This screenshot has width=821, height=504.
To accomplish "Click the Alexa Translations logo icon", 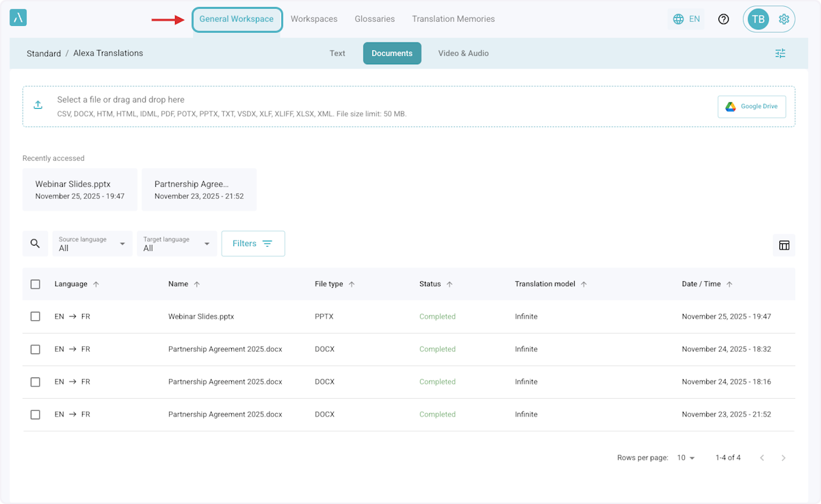I will click(x=18, y=18).
